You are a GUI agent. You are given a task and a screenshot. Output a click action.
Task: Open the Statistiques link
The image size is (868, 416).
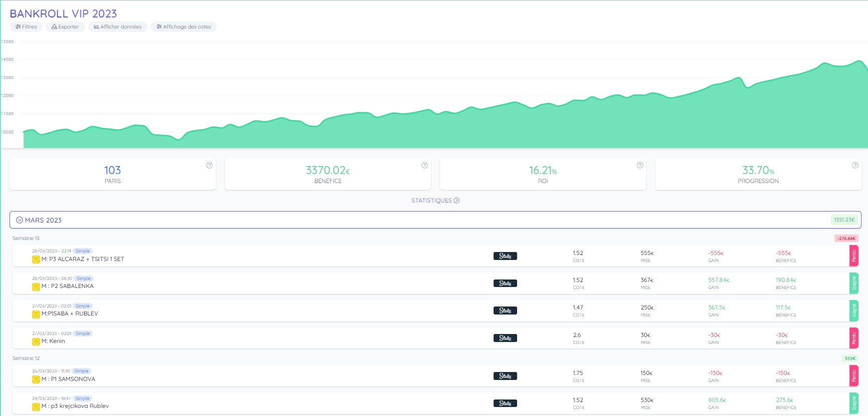tap(435, 200)
